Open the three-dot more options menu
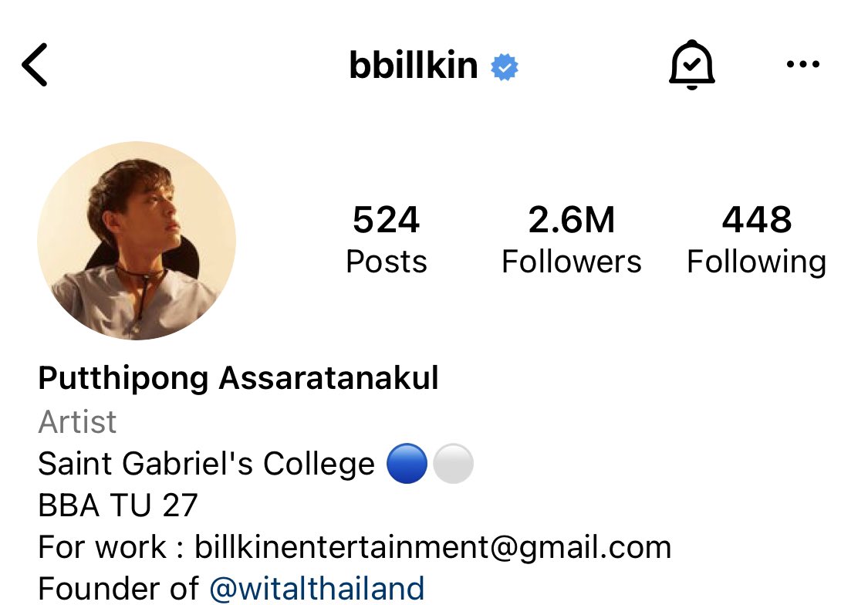 point(802,64)
